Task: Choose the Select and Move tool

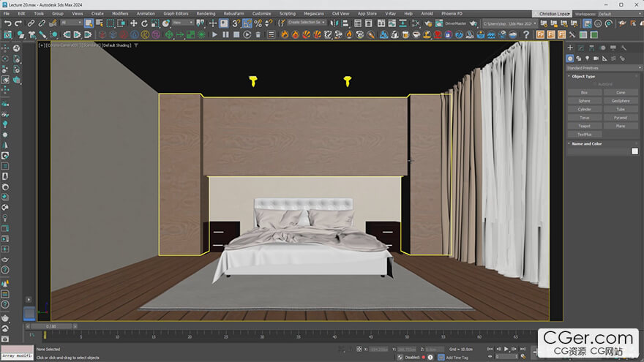Action: click(x=133, y=23)
